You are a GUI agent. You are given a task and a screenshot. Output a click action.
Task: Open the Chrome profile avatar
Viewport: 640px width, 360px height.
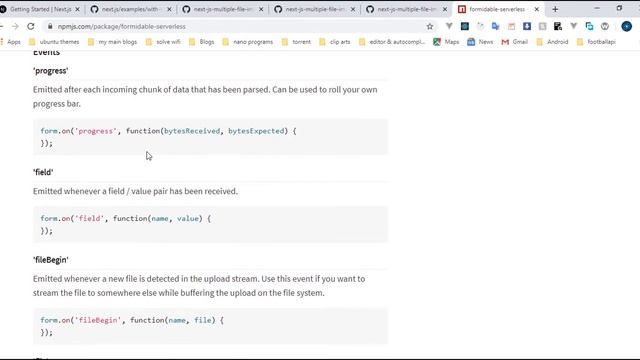coord(627,27)
